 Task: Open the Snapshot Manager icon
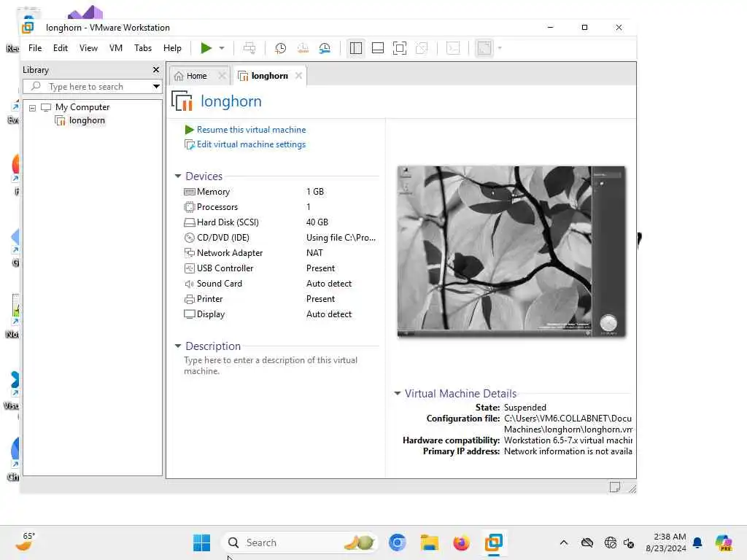tap(325, 48)
